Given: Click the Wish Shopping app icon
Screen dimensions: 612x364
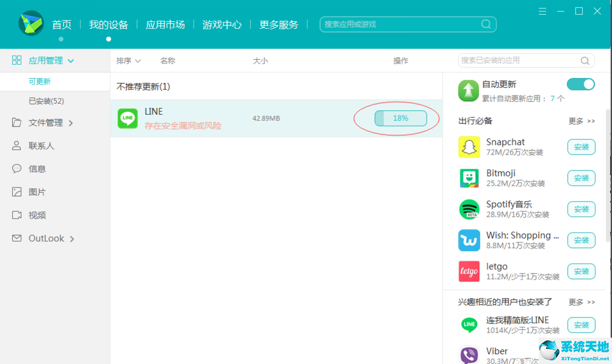Looking at the screenshot, I should [469, 241].
